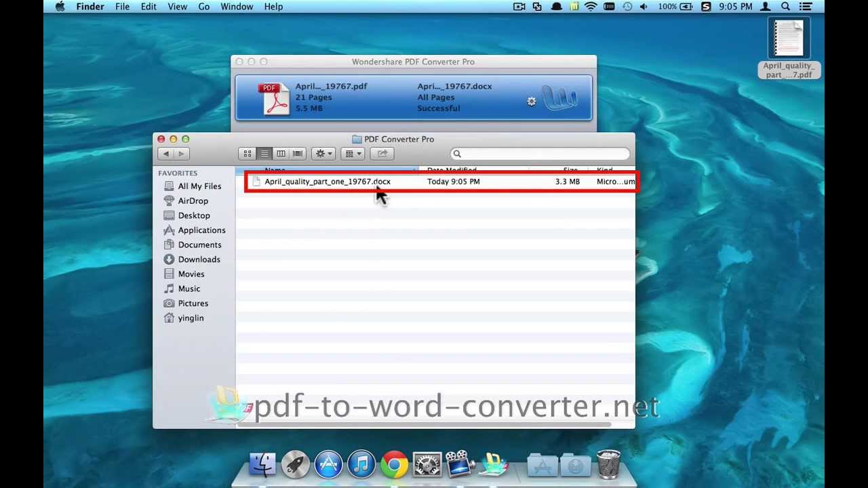Click the Wi-Fi status icon

pyautogui.click(x=591, y=7)
